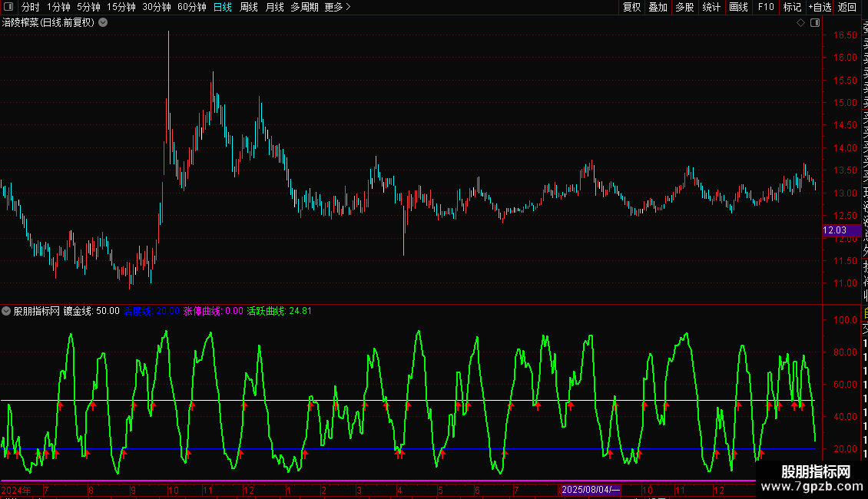
Task: Expand the 更多 period options
Action: pos(338,7)
